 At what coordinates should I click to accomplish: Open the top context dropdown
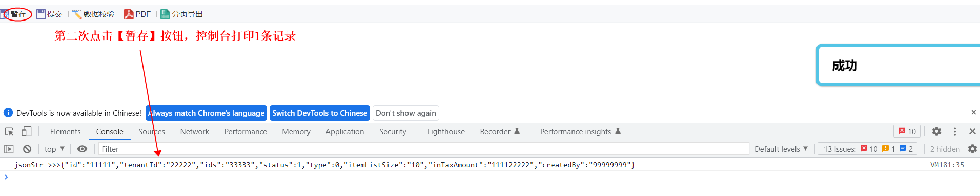54,149
